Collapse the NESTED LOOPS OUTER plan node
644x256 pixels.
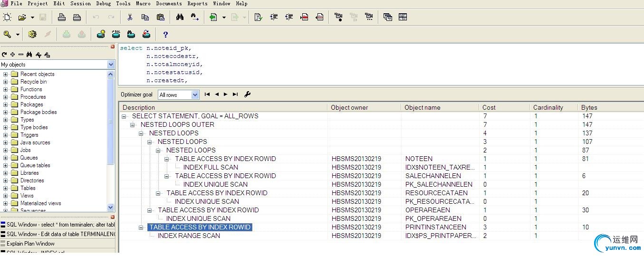133,125
